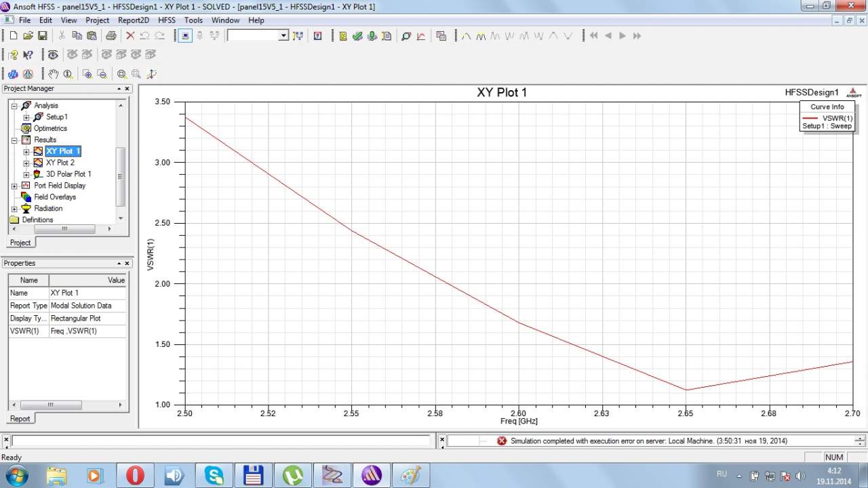The image size is (868, 488).
Task: Click the RU language indicator in tray
Action: [x=722, y=474]
